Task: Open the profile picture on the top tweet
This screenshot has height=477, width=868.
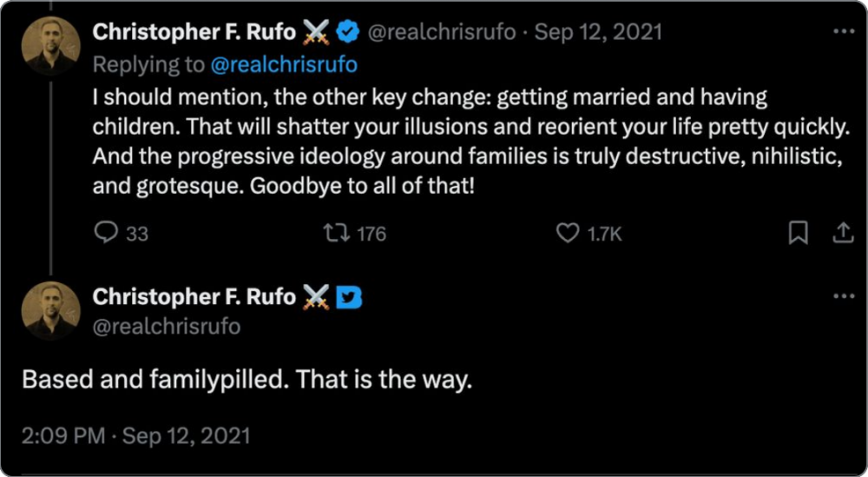Action: (51, 46)
